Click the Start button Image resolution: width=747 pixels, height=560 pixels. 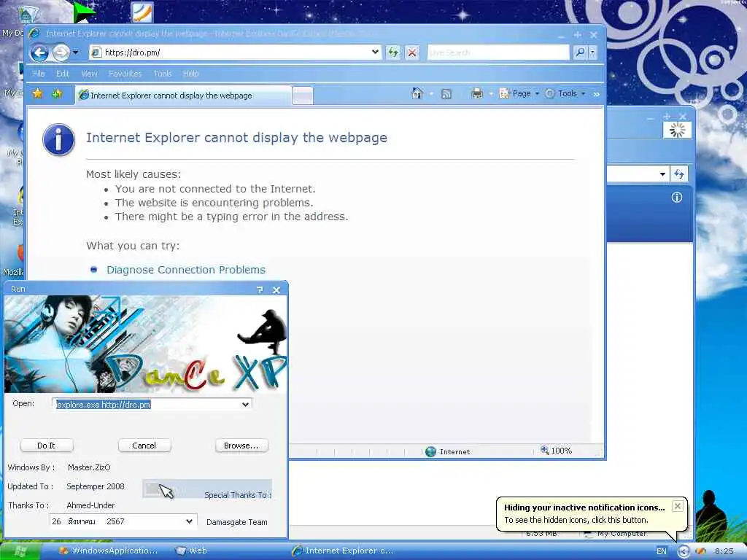[x=20, y=551]
